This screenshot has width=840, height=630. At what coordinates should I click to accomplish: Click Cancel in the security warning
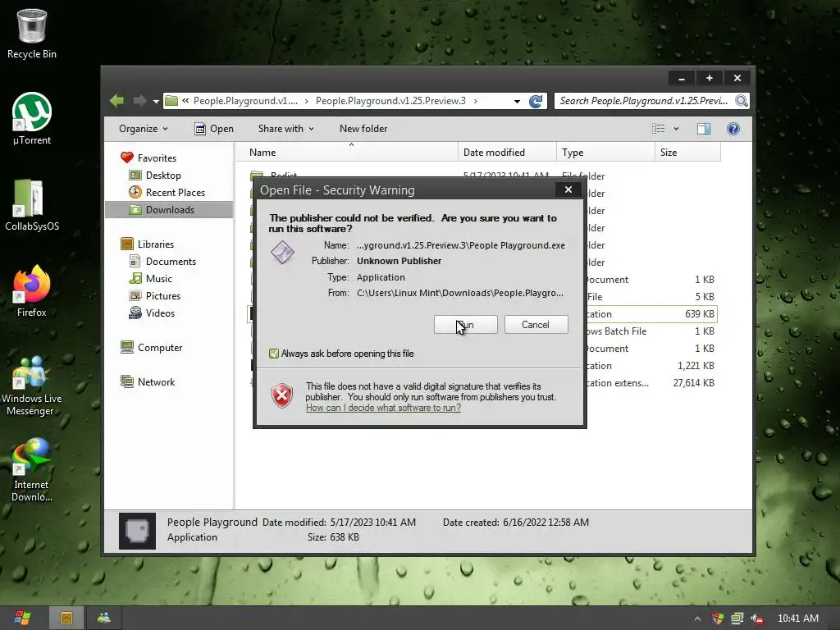point(536,325)
